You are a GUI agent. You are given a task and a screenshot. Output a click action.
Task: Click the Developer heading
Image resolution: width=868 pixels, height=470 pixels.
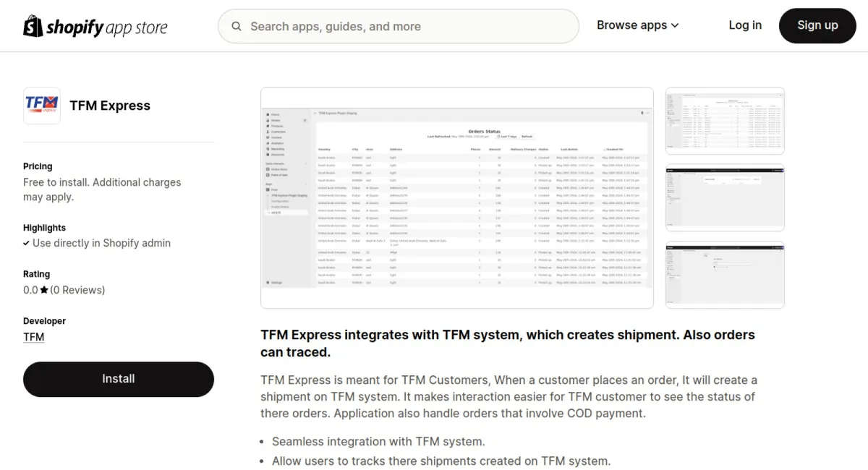pyautogui.click(x=44, y=321)
